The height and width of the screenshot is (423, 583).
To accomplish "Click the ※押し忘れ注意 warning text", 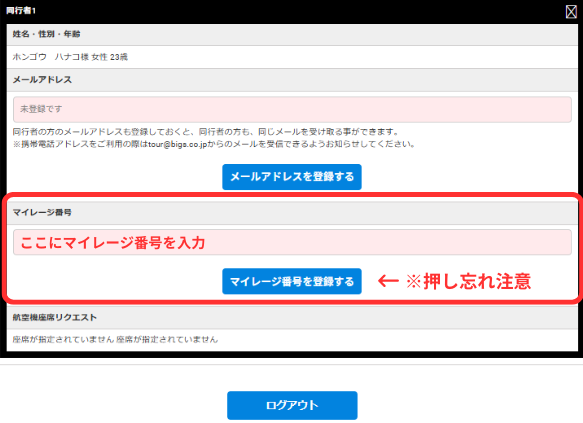I will click(468, 281).
